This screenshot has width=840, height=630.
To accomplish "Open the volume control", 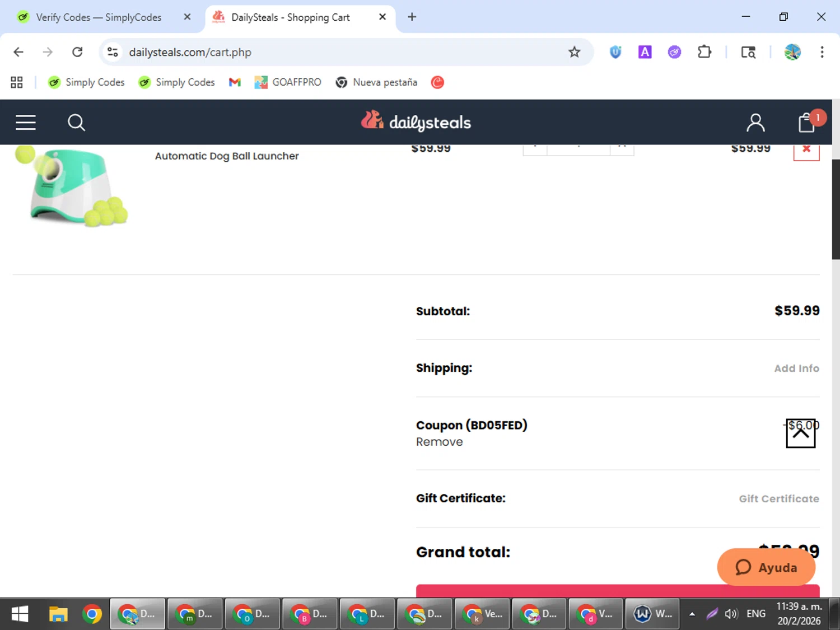I will (731, 614).
